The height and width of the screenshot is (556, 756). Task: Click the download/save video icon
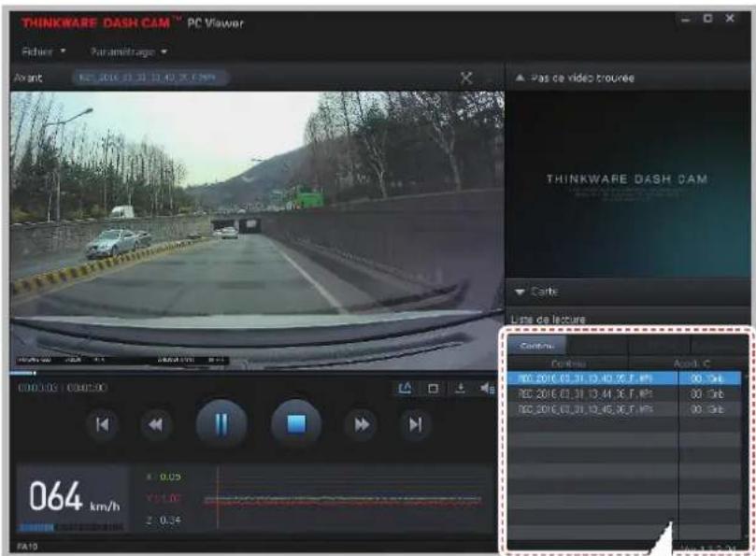pyautogui.click(x=460, y=388)
